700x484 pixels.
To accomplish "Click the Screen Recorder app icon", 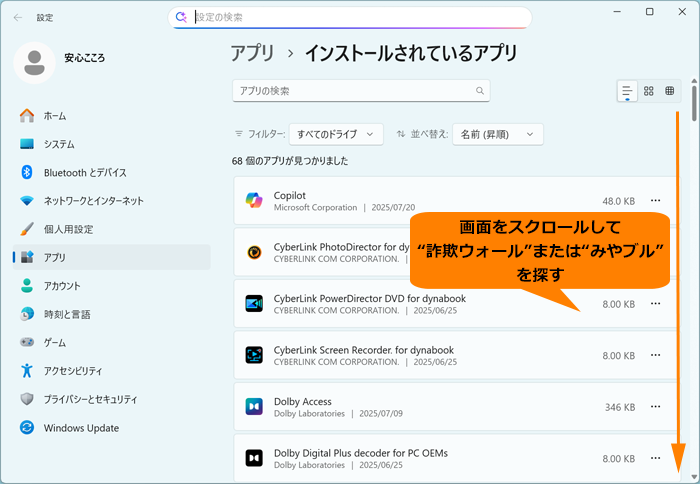I will [x=254, y=355].
